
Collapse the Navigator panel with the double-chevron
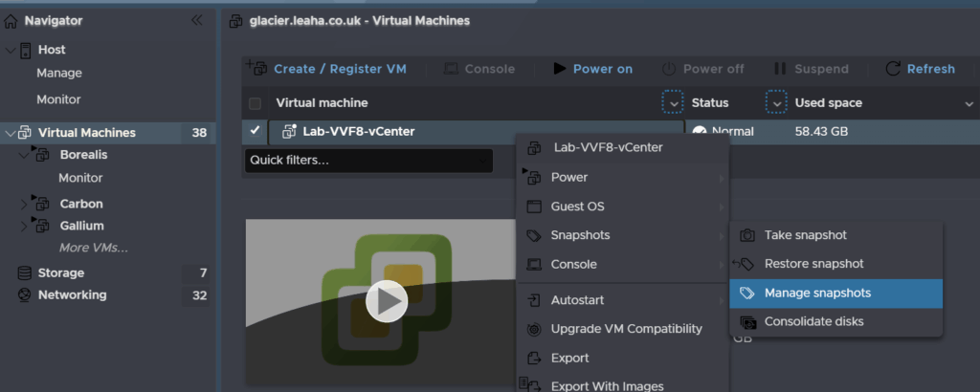pos(197,21)
